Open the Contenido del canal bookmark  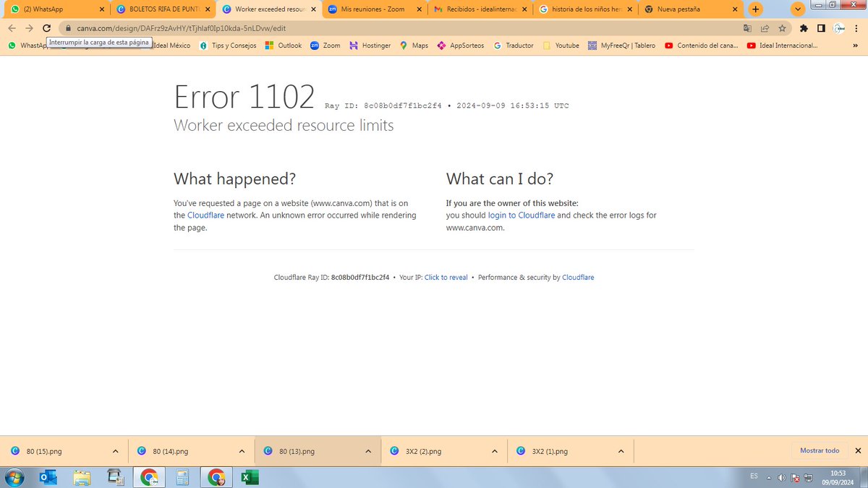click(x=702, y=46)
